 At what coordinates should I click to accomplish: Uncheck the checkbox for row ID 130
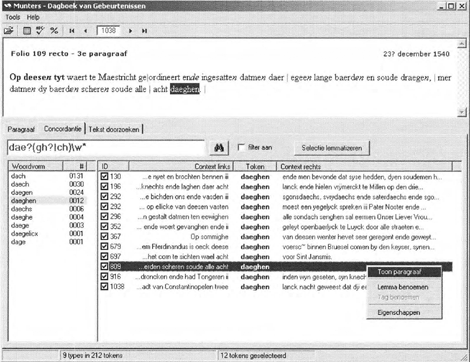[104, 176]
